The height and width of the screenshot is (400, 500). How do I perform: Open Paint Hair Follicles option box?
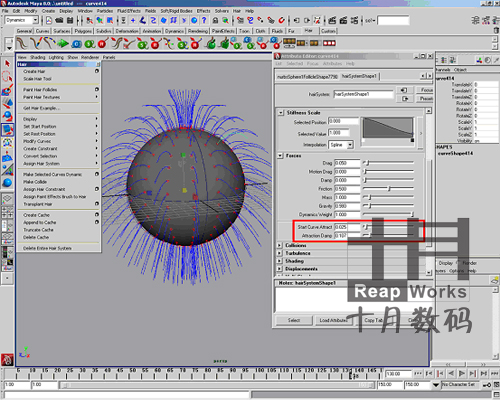tap(97, 89)
